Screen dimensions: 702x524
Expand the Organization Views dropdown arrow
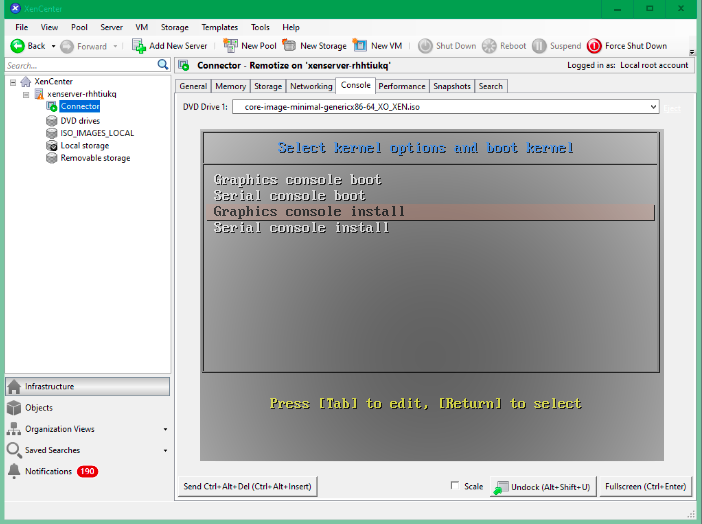pyautogui.click(x=165, y=429)
